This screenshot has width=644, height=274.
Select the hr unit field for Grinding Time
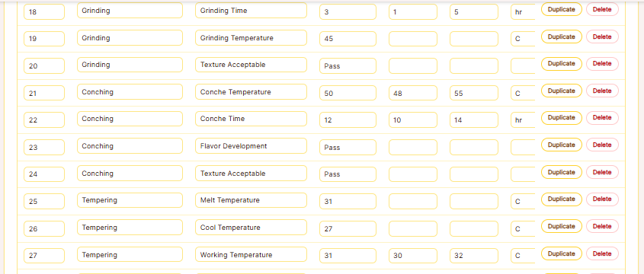523,12
